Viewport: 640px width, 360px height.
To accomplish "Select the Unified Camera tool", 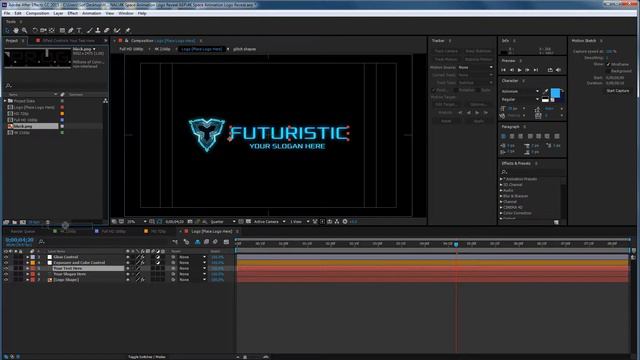I will coord(43,30).
